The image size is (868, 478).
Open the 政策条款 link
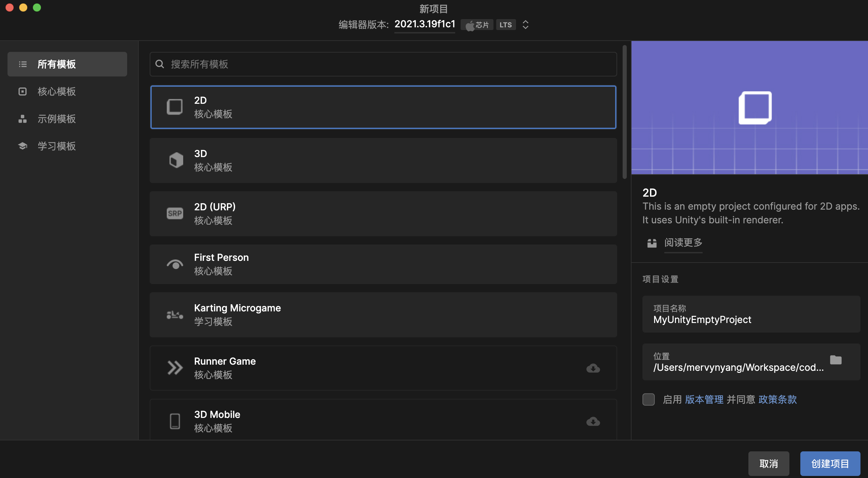pyautogui.click(x=777, y=399)
